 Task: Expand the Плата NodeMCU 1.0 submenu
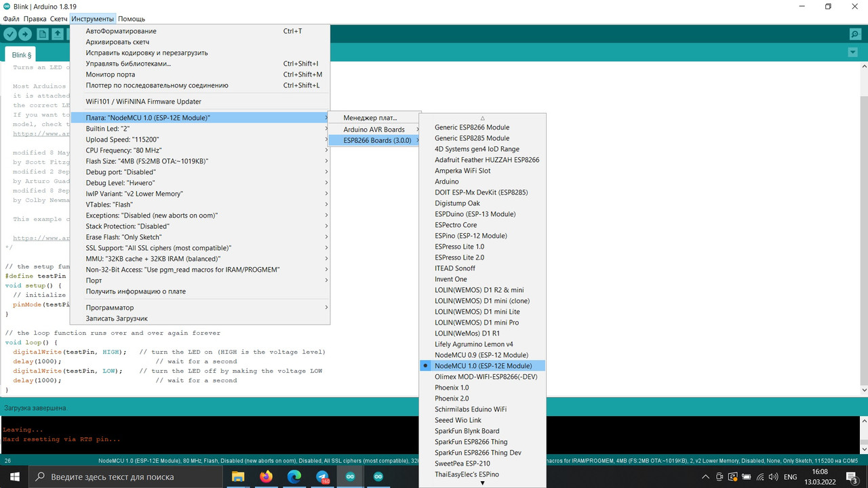point(200,118)
